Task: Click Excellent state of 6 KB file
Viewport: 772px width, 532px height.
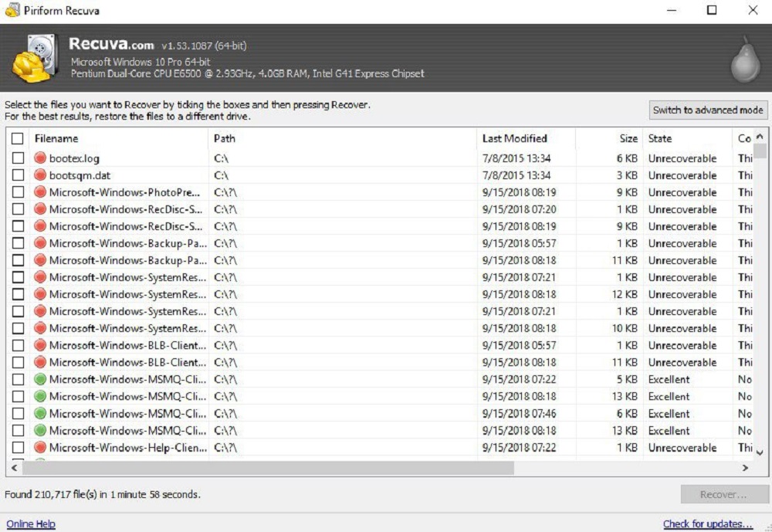Action: coord(669,413)
